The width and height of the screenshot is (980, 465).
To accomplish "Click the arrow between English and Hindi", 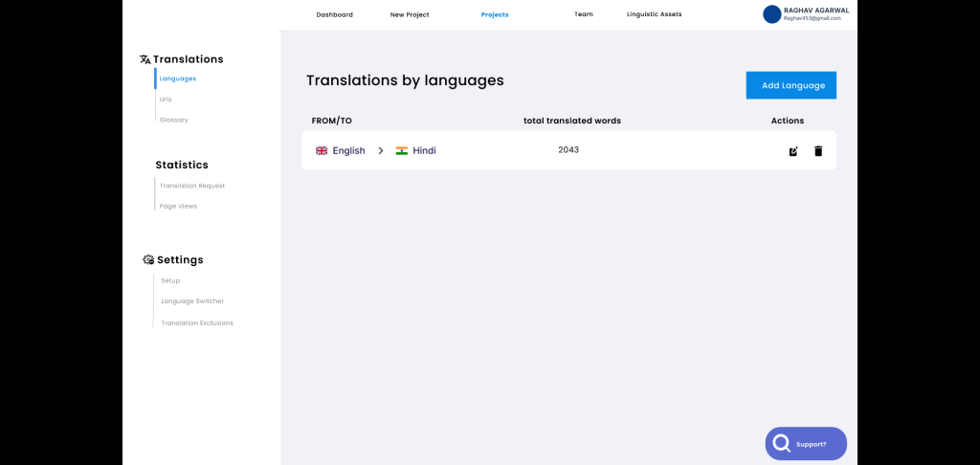I will coord(380,150).
